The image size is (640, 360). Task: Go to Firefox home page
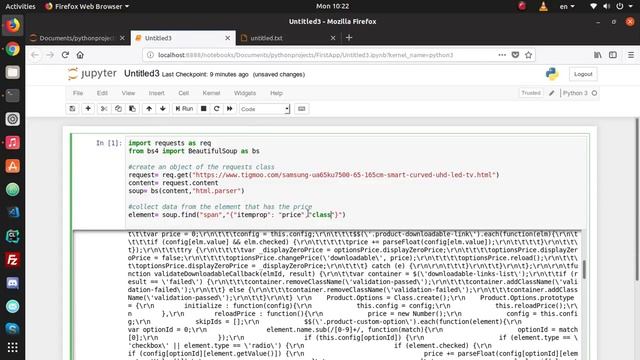coord(80,55)
